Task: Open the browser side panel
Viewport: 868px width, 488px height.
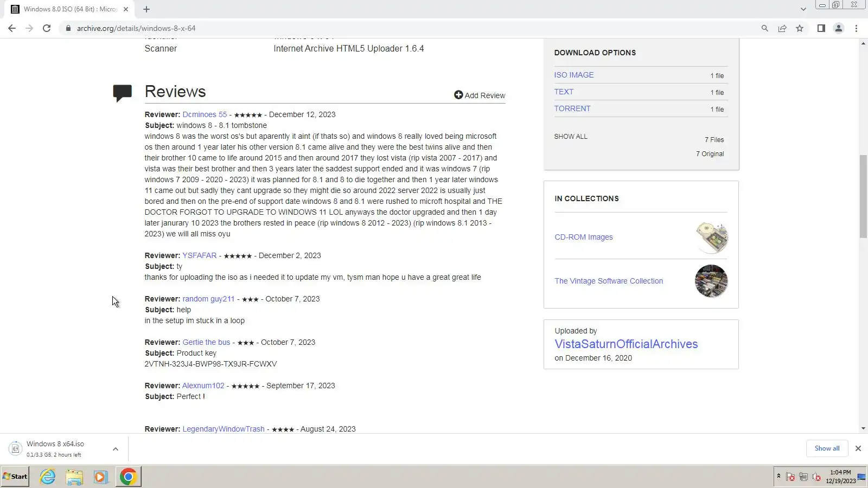Action: (821, 28)
